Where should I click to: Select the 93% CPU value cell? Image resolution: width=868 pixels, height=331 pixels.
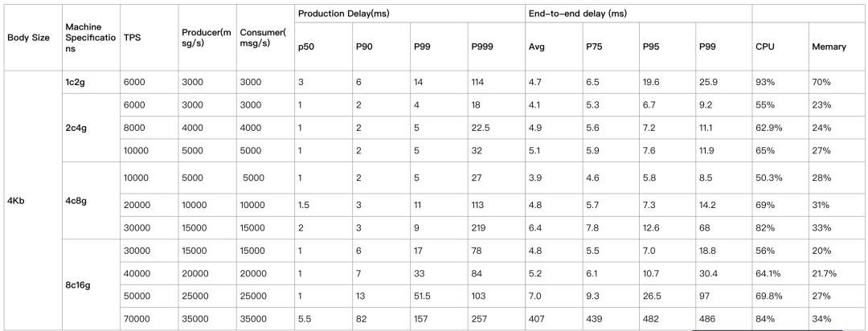pos(780,82)
